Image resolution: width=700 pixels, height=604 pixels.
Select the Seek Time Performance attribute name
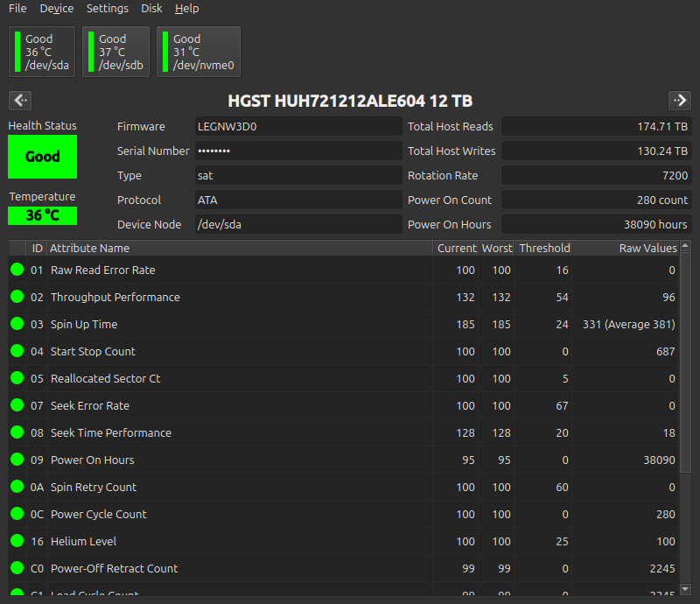[x=111, y=433]
